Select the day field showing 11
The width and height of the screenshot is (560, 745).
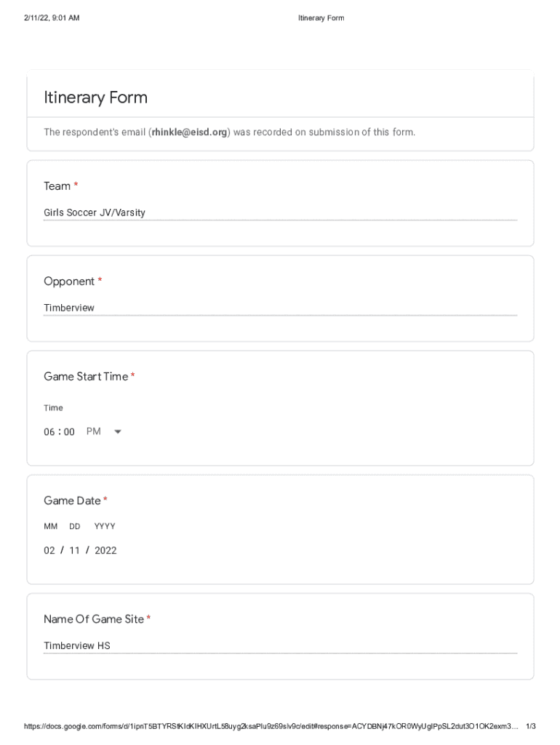click(74, 551)
